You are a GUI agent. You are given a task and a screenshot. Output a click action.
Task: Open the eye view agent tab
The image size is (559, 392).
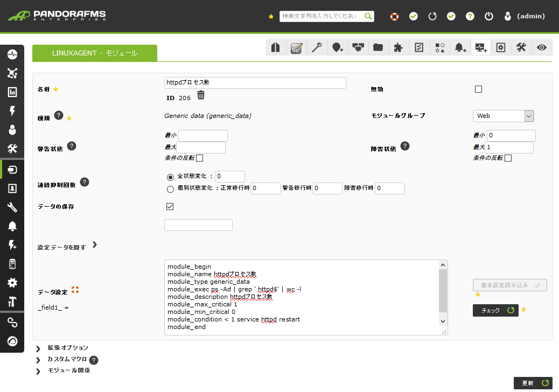[x=542, y=47]
